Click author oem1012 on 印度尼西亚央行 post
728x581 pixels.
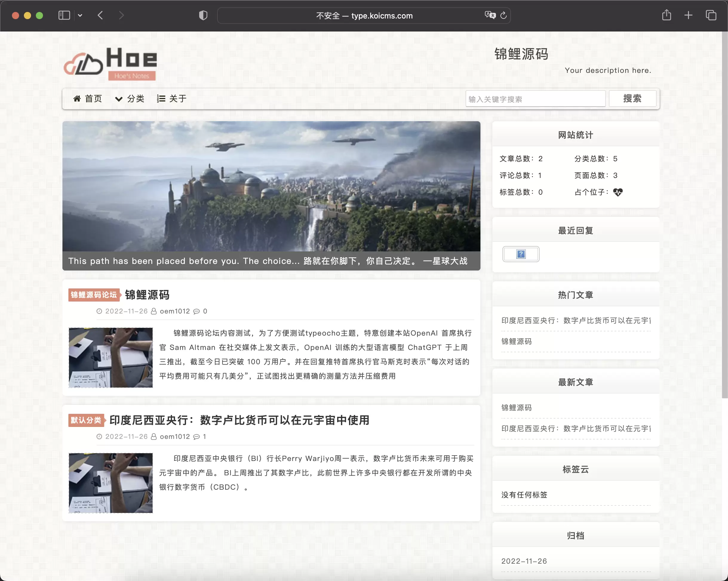[x=175, y=436]
